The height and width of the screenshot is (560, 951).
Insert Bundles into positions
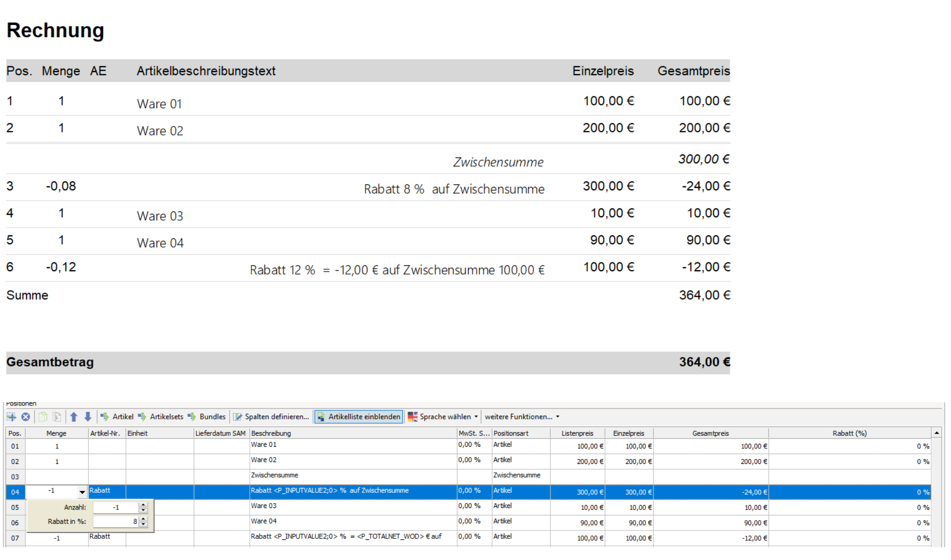pyautogui.click(x=207, y=417)
